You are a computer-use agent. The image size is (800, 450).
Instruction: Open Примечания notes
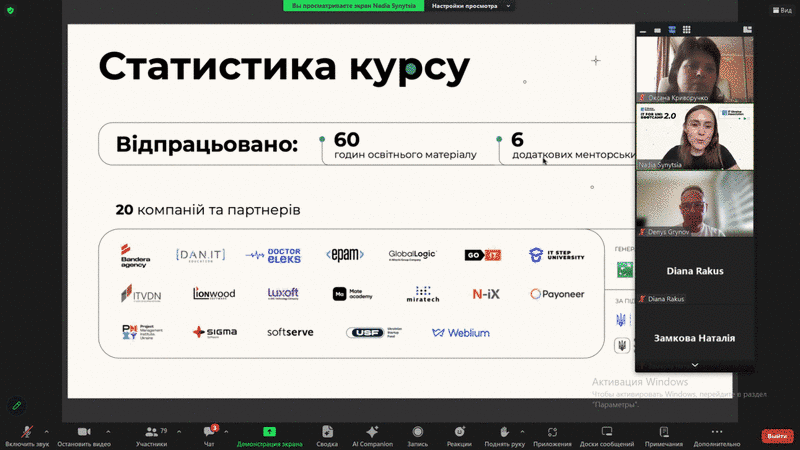[663, 436]
